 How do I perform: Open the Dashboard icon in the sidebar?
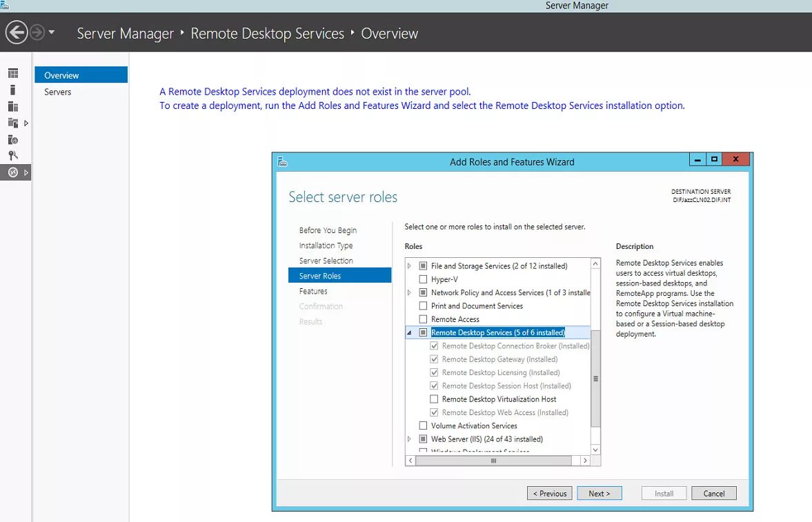pyautogui.click(x=13, y=73)
